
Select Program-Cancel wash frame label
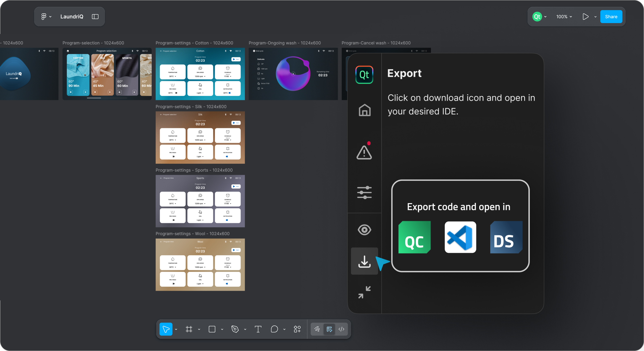click(x=376, y=43)
